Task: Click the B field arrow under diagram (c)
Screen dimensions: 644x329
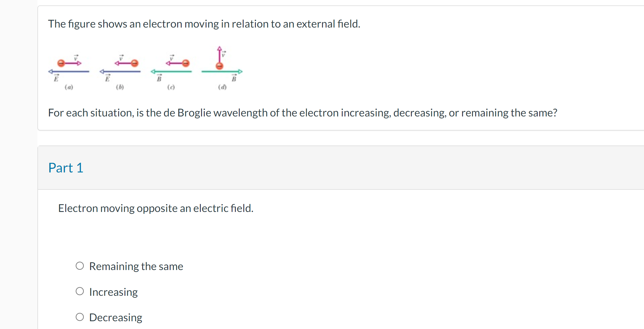Action: (x=171, y=72)
